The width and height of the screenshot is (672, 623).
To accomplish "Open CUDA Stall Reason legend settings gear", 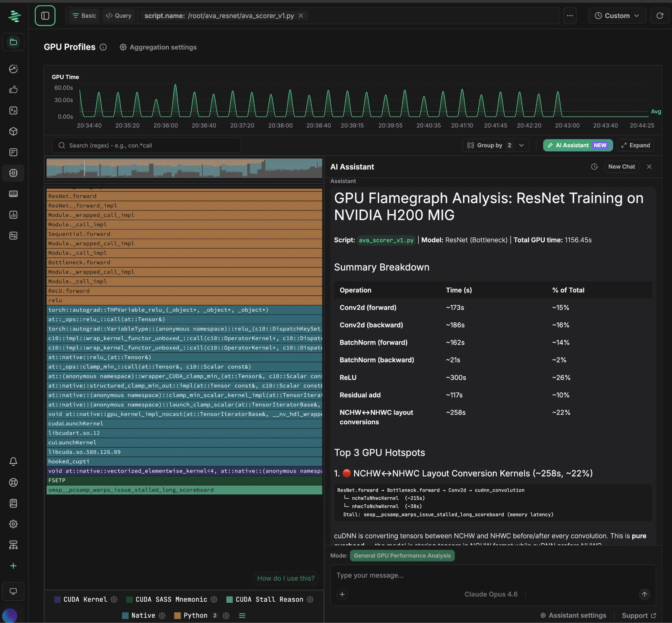I will click(310, 600).
